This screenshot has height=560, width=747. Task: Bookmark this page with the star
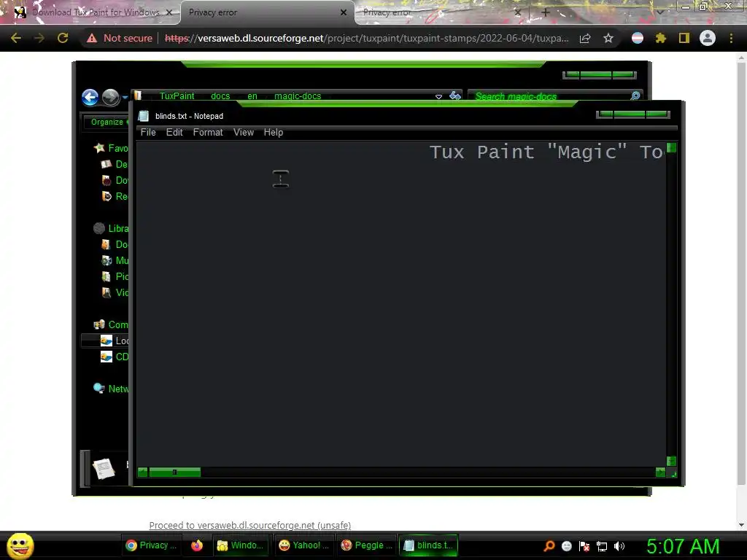pyautogui.click(x=608, y=38)
